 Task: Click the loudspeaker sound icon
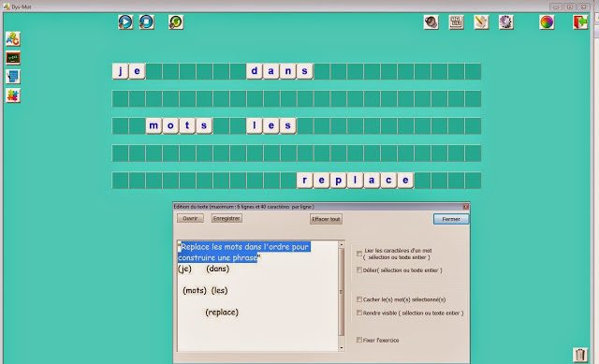pyautogui.click(x=431, y=22)
